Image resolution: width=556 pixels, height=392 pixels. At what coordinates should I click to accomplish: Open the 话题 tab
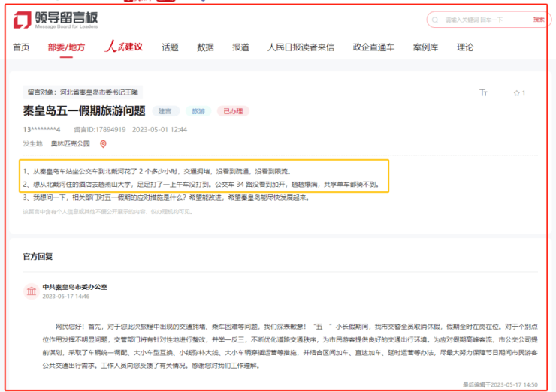[x=170, y=47]
